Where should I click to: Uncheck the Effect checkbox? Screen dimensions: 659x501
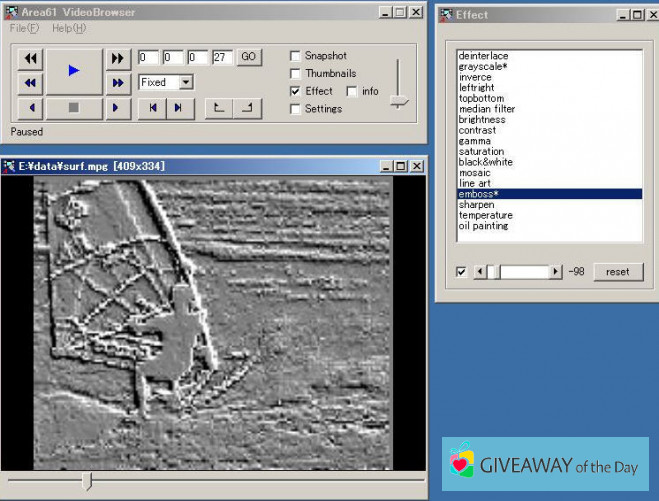click(x=295, y=91)
